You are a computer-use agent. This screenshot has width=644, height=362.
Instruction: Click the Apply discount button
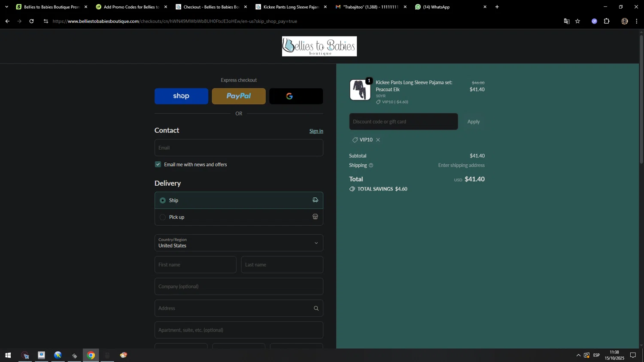click(474, 122)
